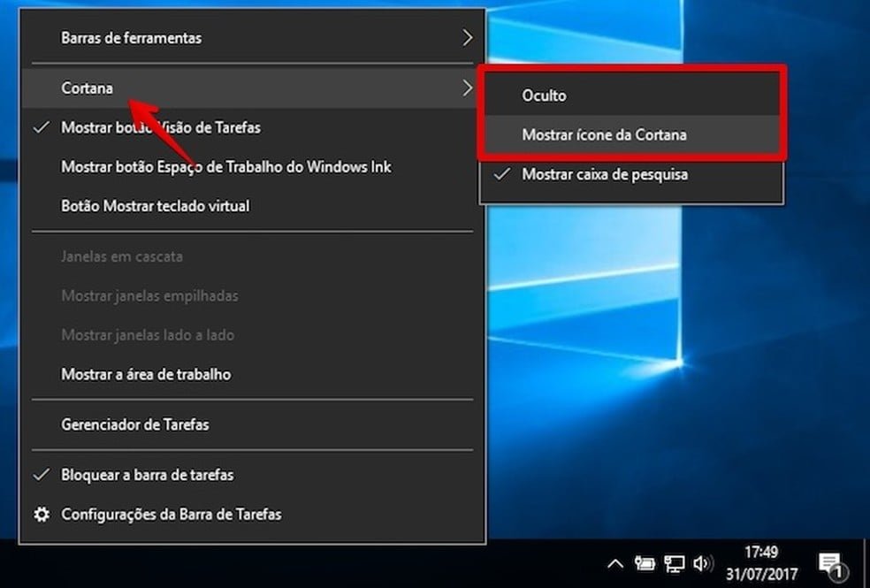Click the battery status icon
This screenshot has height=588, width=870.
pos(646,562)
